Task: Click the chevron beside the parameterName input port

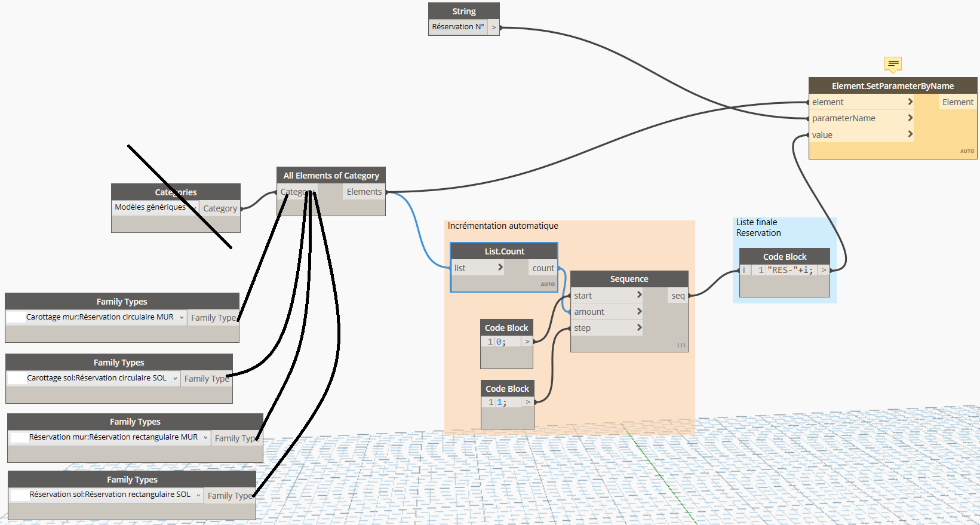Action: coord(910,118)
